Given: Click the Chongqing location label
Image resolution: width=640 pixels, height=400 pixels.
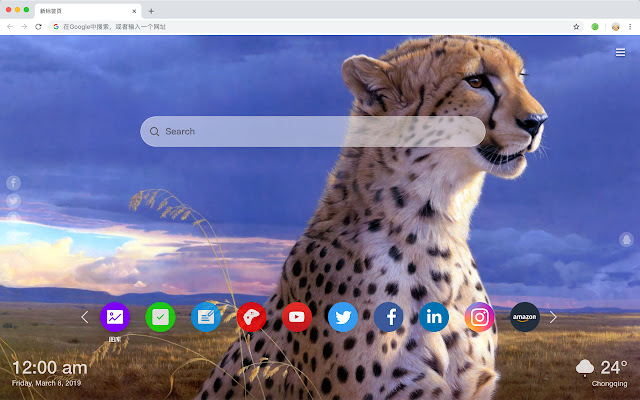Looking at the screenshot, I should [609, 384].
